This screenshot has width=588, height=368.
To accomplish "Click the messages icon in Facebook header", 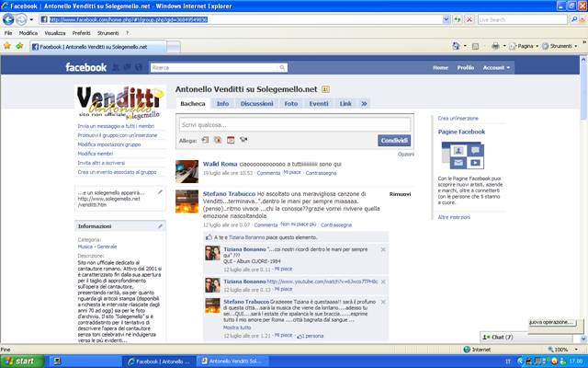I will click(x=127, y=67).
